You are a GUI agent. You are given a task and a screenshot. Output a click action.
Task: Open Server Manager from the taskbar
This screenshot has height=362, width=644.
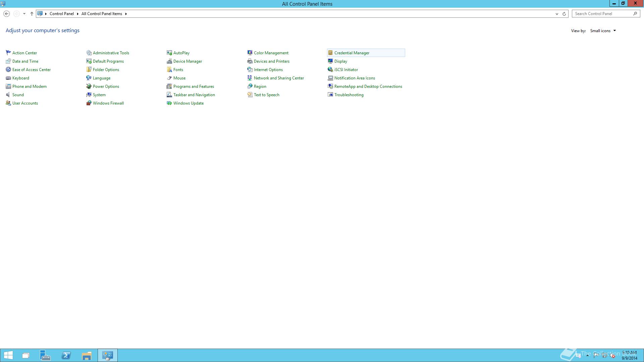point(45,355)
